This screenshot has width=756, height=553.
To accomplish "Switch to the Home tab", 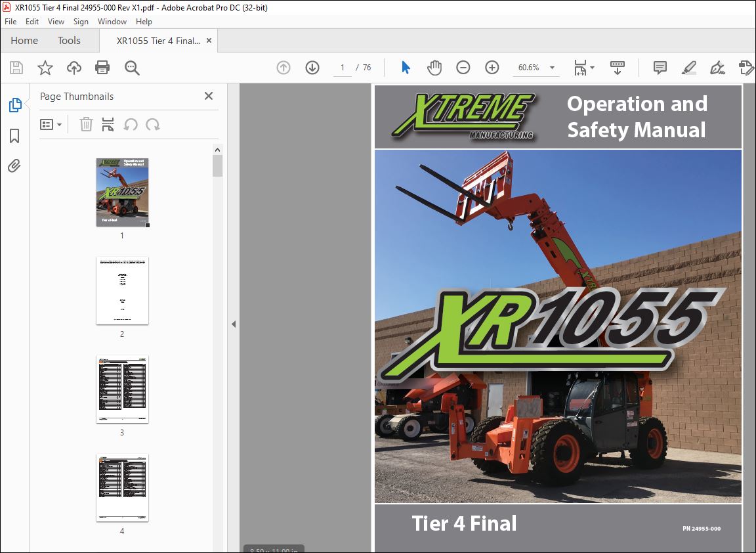I will tap(24, 41).
